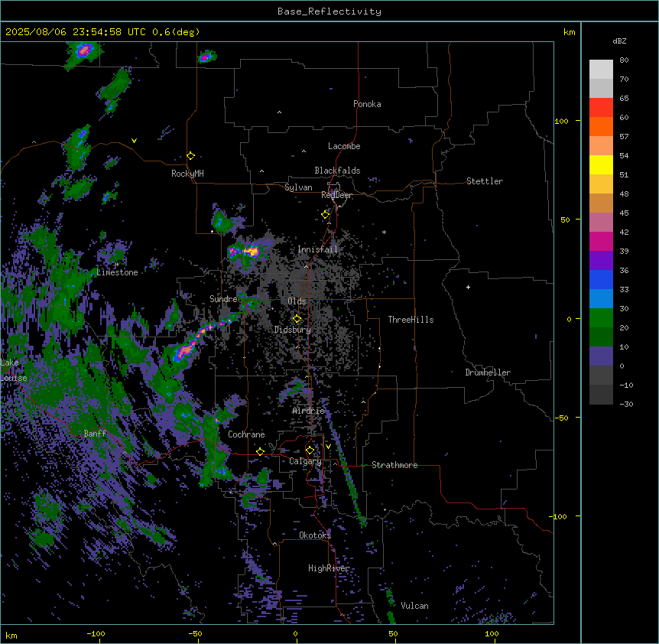
Task: Click the -30 value on the dBZ scale
Action: [626, 404]
